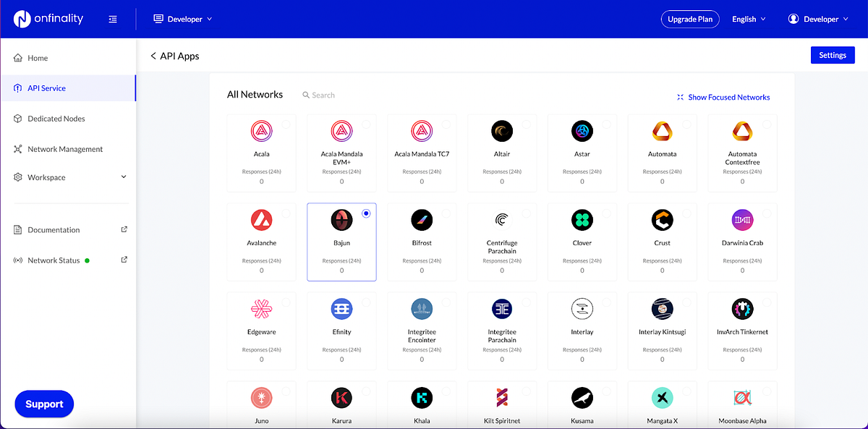Image resolution: width=868 pixels, height=429 pixels.
Task: Collapse the sidebar menu toggle icon
Action: pos(113,20)
